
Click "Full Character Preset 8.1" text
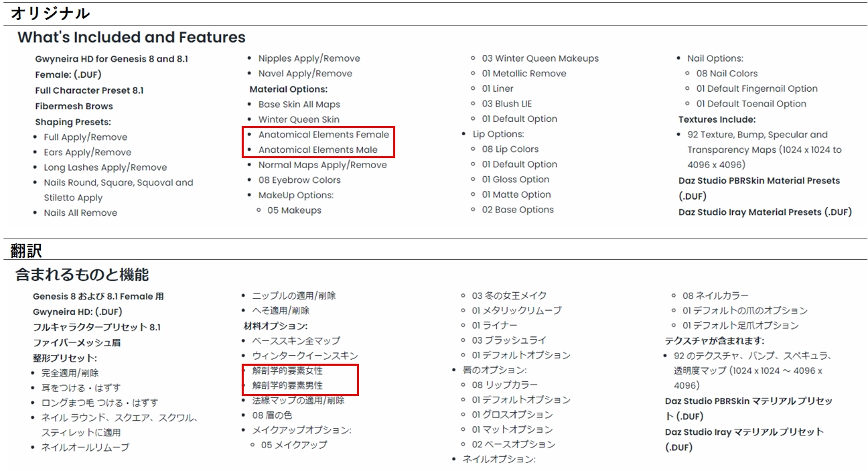89,90
